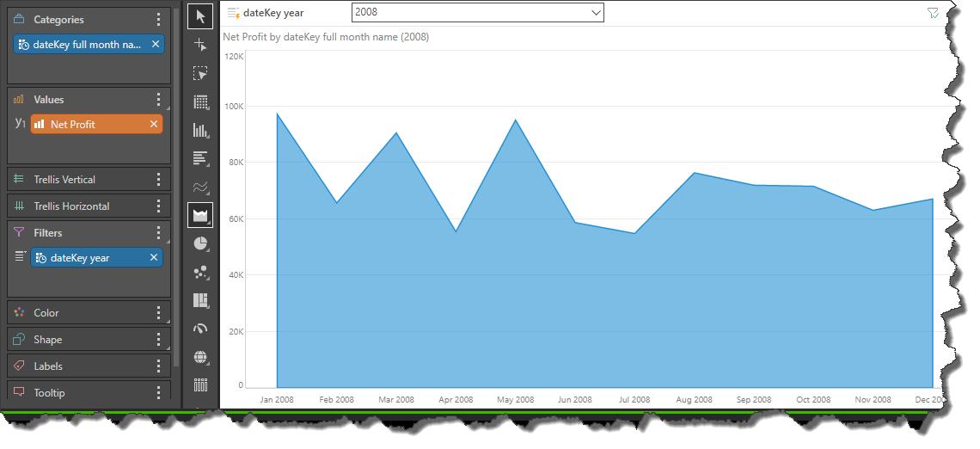Switch to column chart visualization
The width and height of the screenshot is (980, 449).
200,130
